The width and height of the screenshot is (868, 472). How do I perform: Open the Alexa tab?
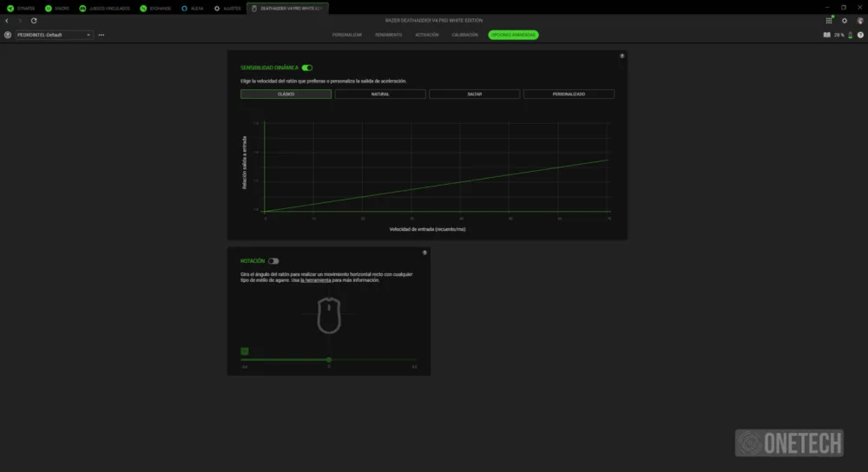click(193, 9)
